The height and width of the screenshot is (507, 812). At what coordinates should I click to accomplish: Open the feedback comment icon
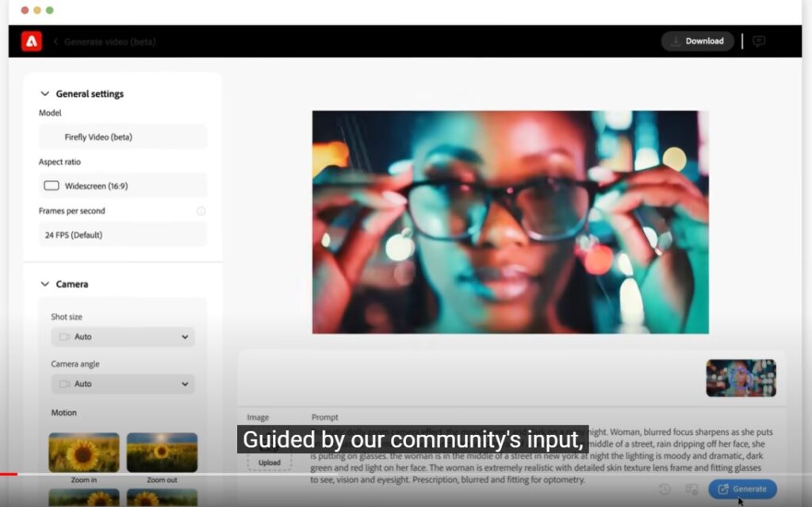click(759, 41)
